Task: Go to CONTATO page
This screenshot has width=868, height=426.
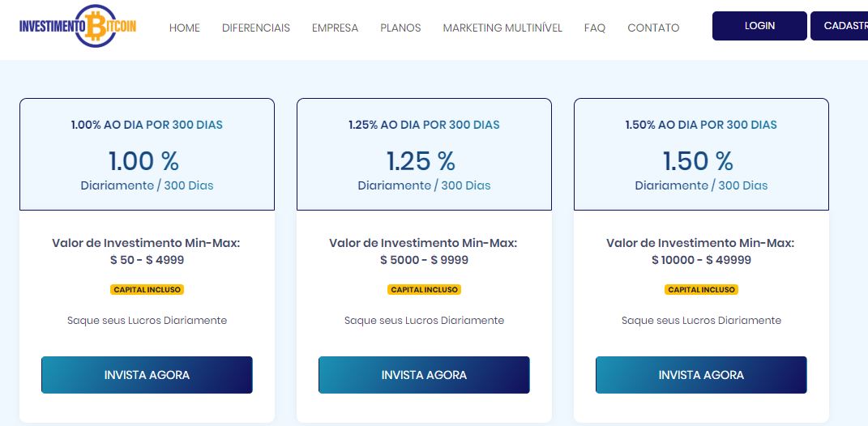Action: [653, 28]
